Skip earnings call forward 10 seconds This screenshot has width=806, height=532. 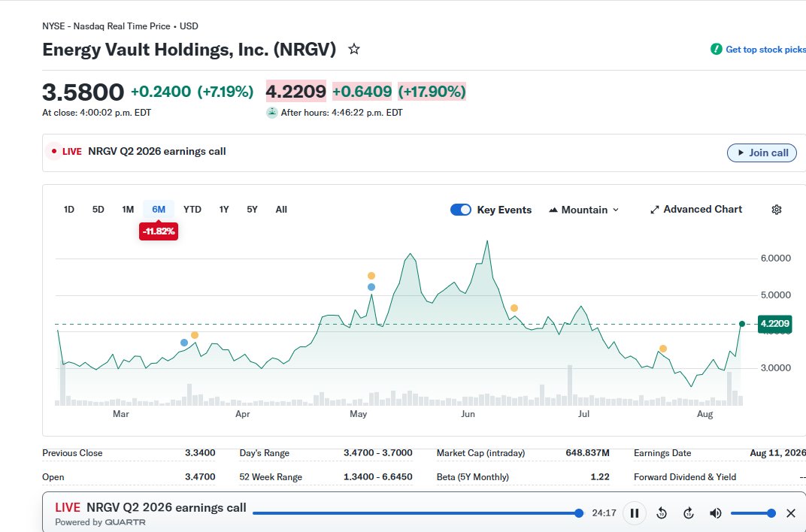point(688,513)
